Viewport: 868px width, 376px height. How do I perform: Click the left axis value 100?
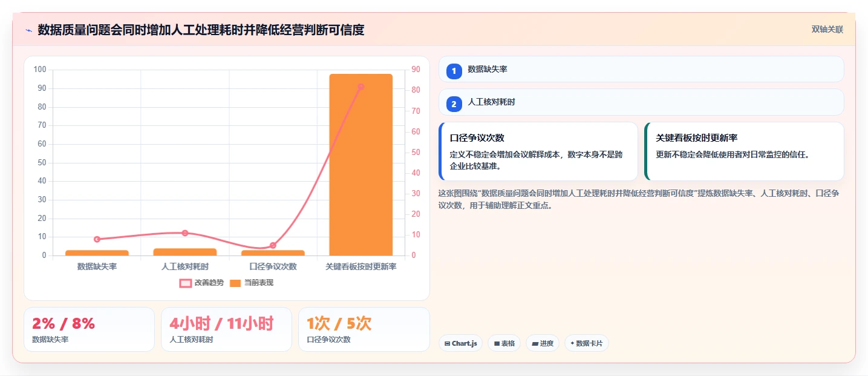(40, 70)
